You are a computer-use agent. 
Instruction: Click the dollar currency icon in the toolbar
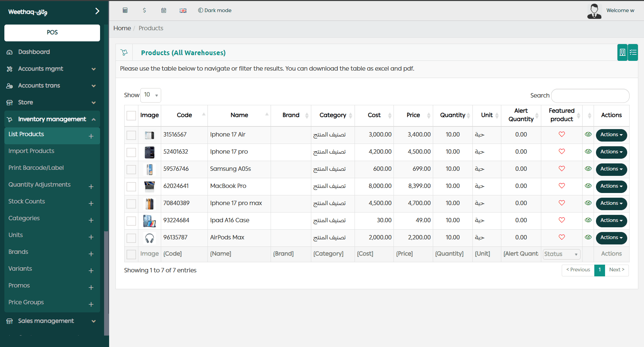(x=144, y=10)
